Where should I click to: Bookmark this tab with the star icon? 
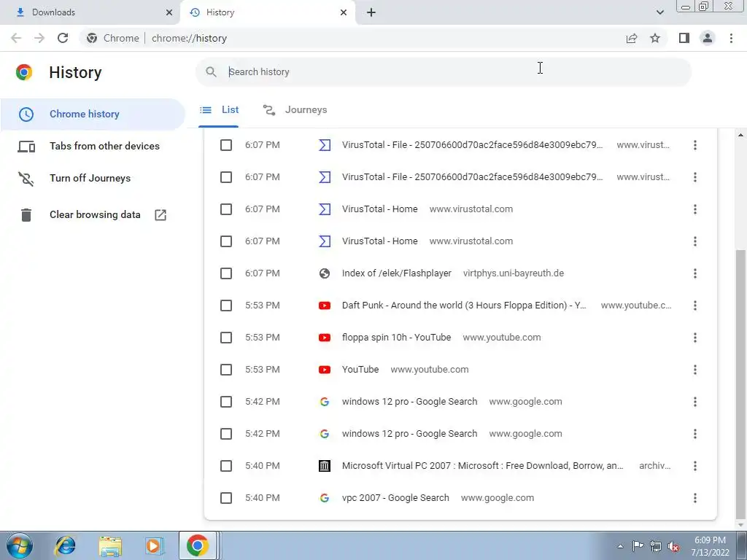[655, 38]
